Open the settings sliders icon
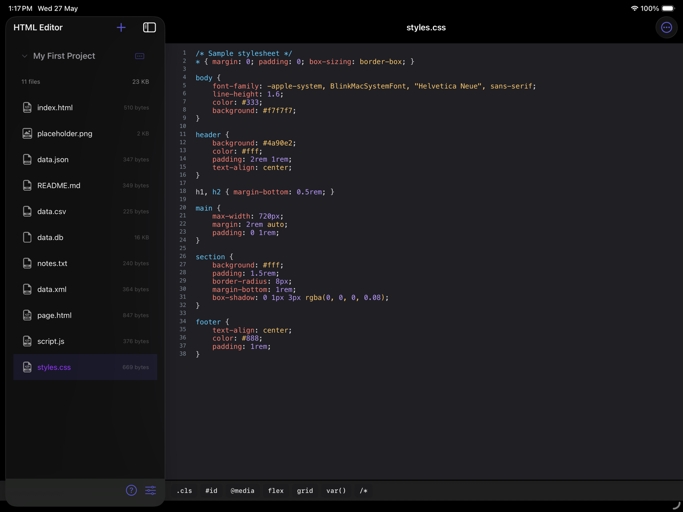The height and width of the screenshot is (512, 683). pos(151,490)
